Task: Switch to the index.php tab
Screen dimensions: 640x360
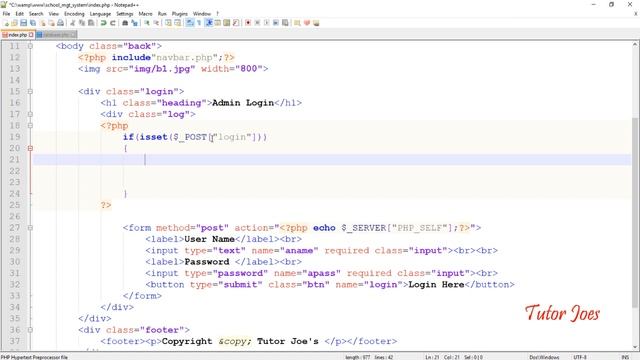Action: pos(18,35)
